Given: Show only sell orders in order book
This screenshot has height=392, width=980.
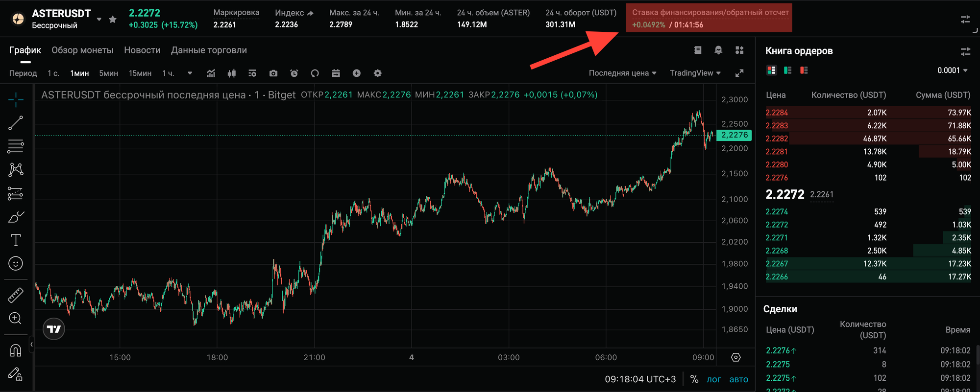Looking at the screenshot, I should click(804, 70).
